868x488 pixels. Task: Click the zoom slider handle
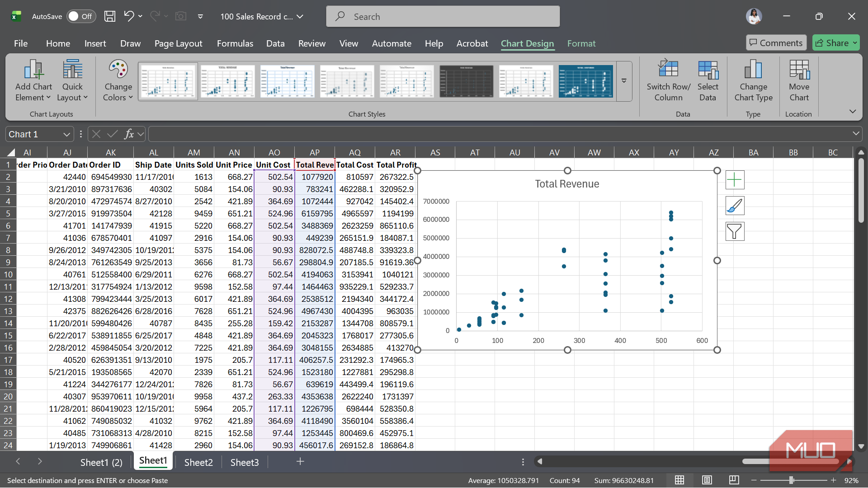(792, 480)
